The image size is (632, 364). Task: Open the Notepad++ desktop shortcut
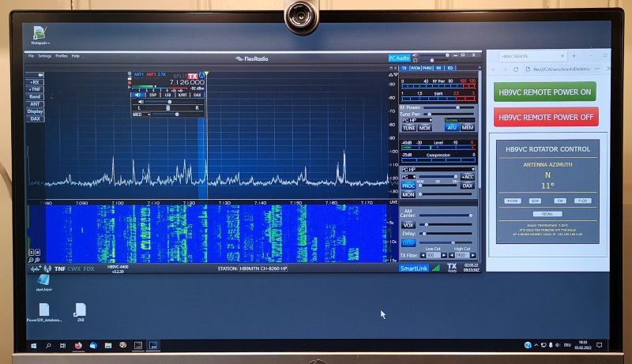39,32
